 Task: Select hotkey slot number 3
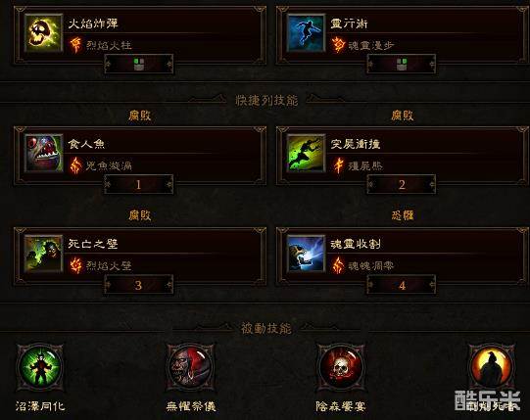pos(138,285)
